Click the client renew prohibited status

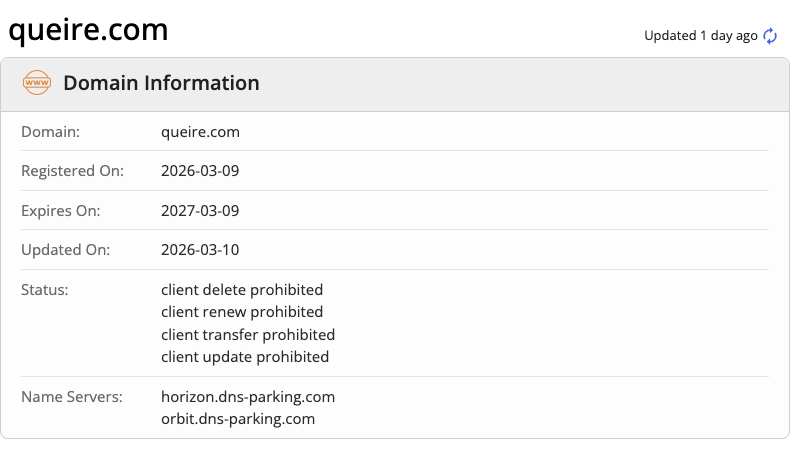tap(242, 312)
